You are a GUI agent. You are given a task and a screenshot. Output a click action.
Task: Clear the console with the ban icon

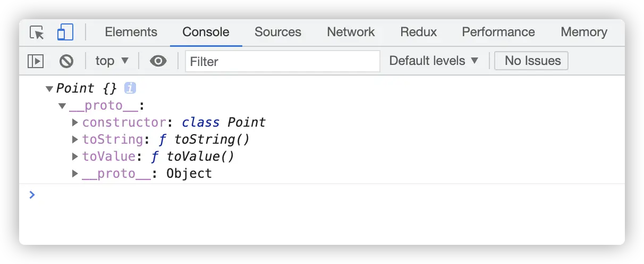[x=66, y=61]
